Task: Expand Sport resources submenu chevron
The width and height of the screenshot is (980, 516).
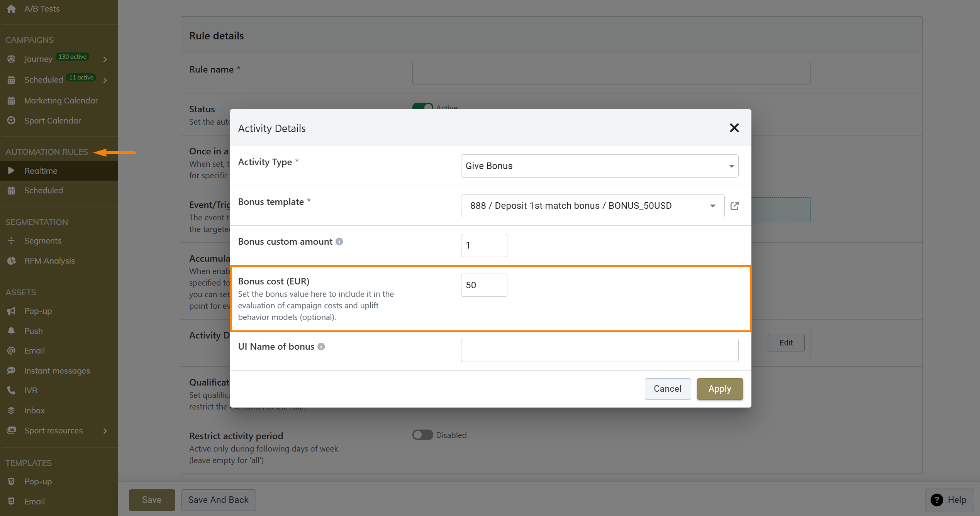Action: (x=105, y=431)
